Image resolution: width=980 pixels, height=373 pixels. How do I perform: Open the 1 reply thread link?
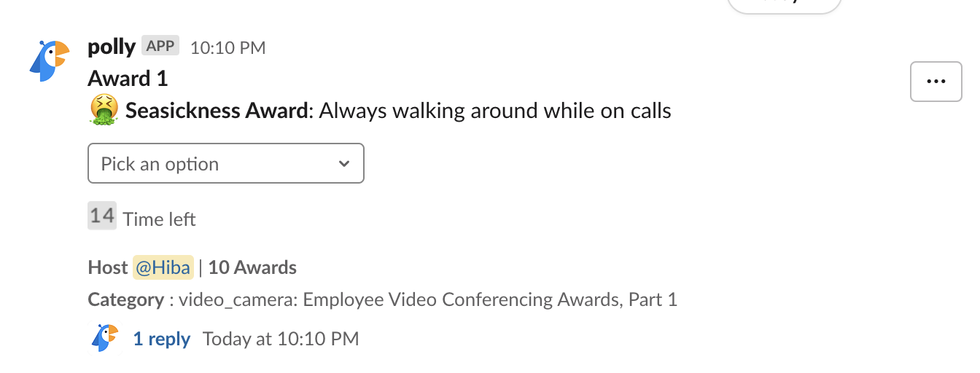tap(162, 339)
